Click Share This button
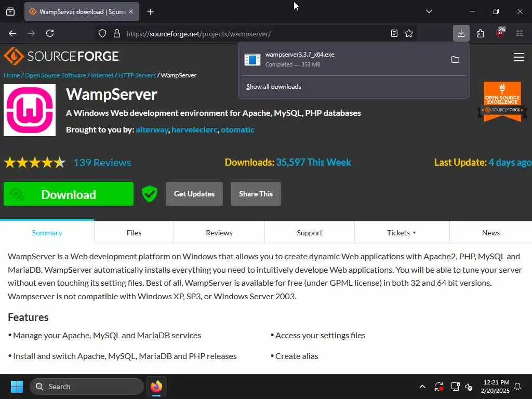 (x=256, y=194)
